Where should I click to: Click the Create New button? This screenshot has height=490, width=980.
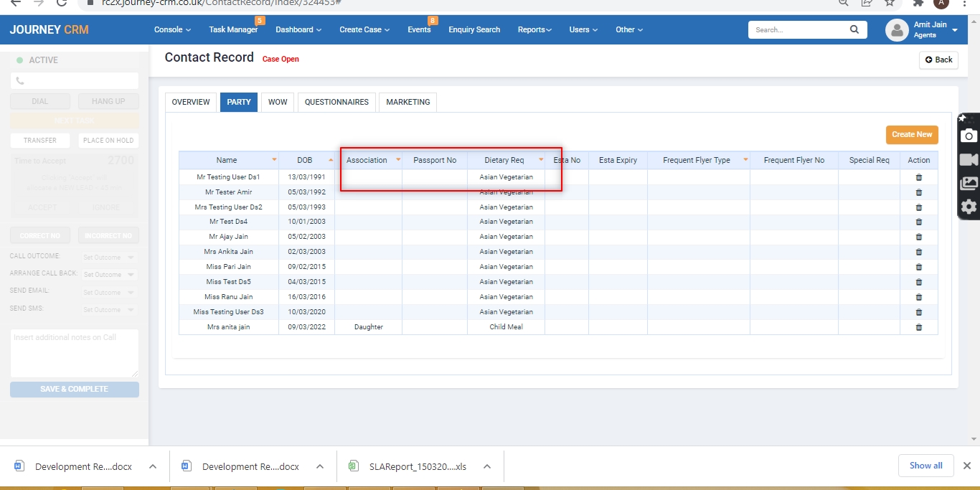(x=912, y=134)
